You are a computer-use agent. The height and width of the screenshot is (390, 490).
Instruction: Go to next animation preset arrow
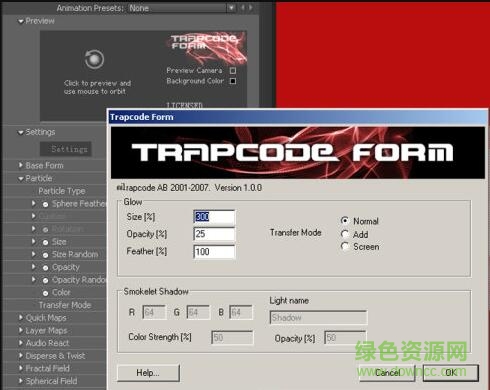point(251,7)
